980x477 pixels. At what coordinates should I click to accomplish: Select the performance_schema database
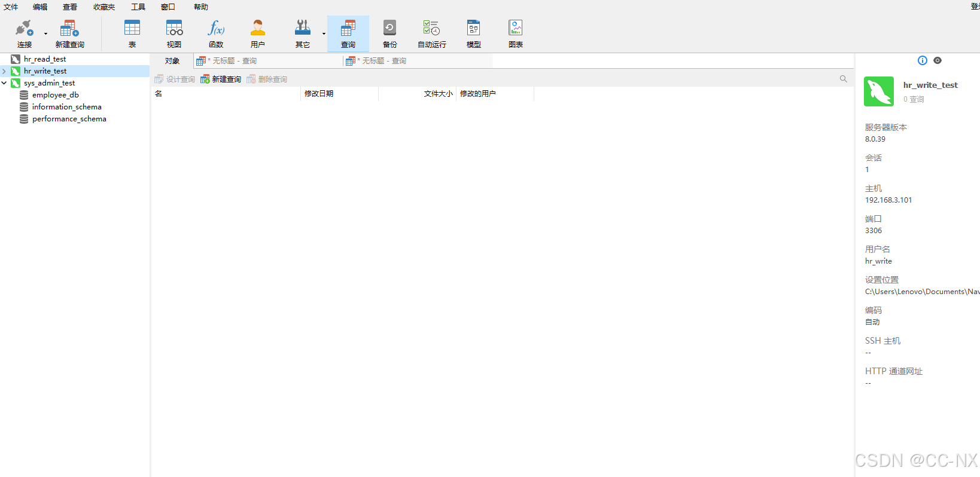(69, 119)
